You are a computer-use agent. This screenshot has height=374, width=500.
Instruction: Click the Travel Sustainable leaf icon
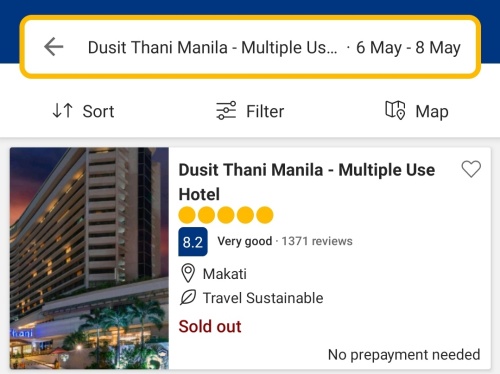pyautogui.click(x=188, y=297)
